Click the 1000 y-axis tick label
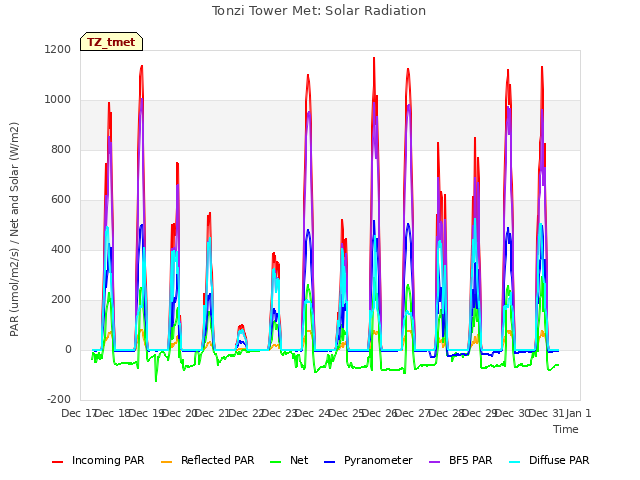640x480 pixels. (x=58, y=100)
